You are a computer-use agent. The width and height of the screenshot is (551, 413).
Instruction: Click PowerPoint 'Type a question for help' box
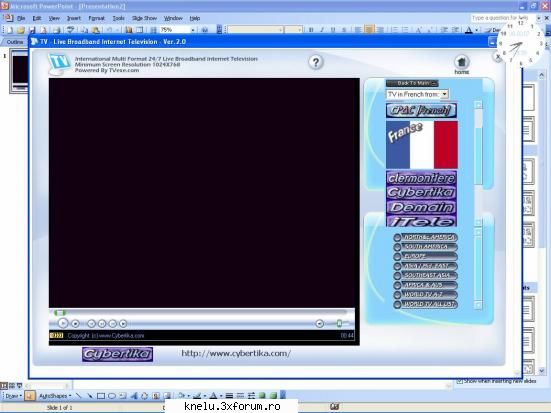click(502, 18)
